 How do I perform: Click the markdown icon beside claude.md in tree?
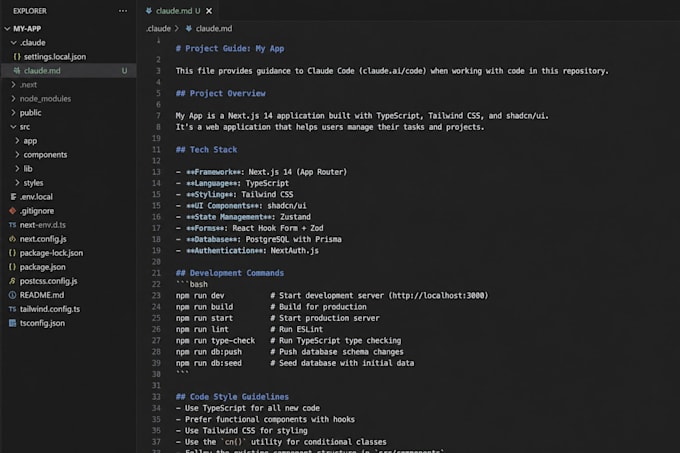point(17,71)
